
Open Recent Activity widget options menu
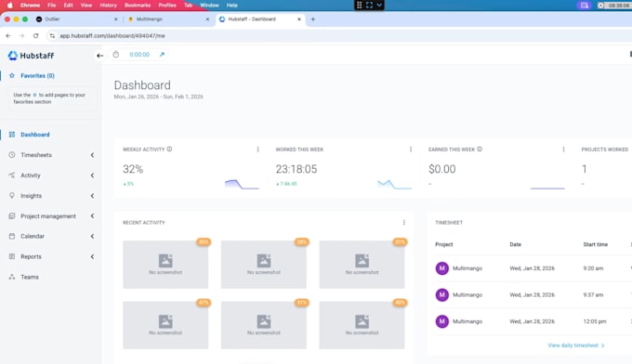click(x=404, y=222)
